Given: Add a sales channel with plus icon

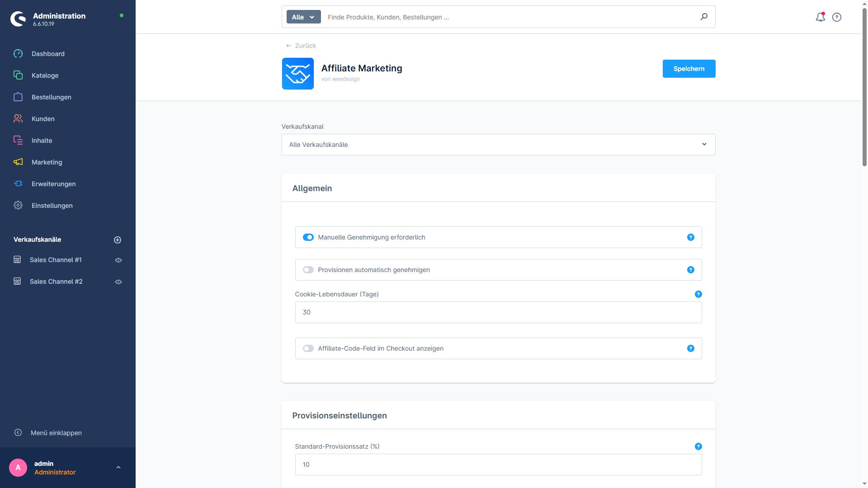Looking at the screenshot, I should 118,240.
